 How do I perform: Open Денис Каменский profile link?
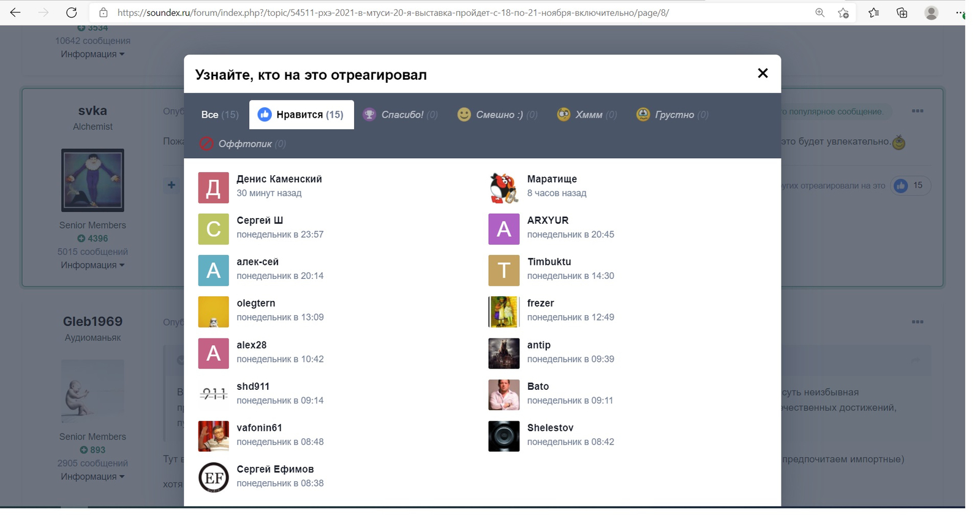(x=279, y=179)
